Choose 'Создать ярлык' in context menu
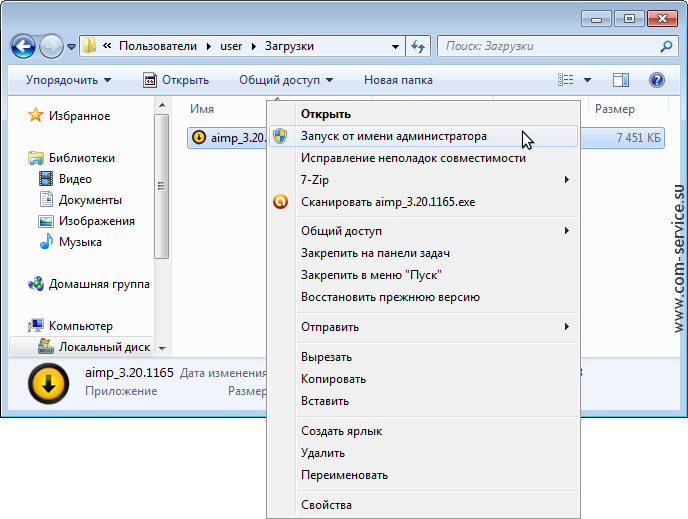The height and width of the screenshot is (519, 688). pos(424,431)
